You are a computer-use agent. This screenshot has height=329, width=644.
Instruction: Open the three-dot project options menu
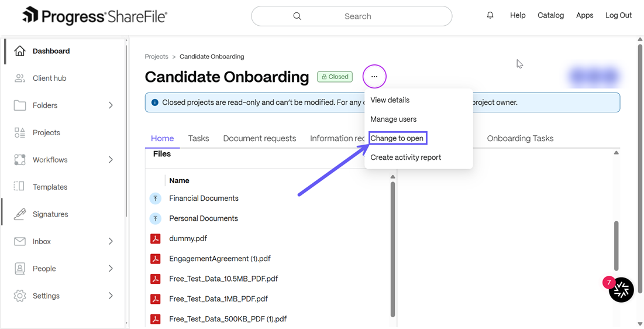coord(374,77)
